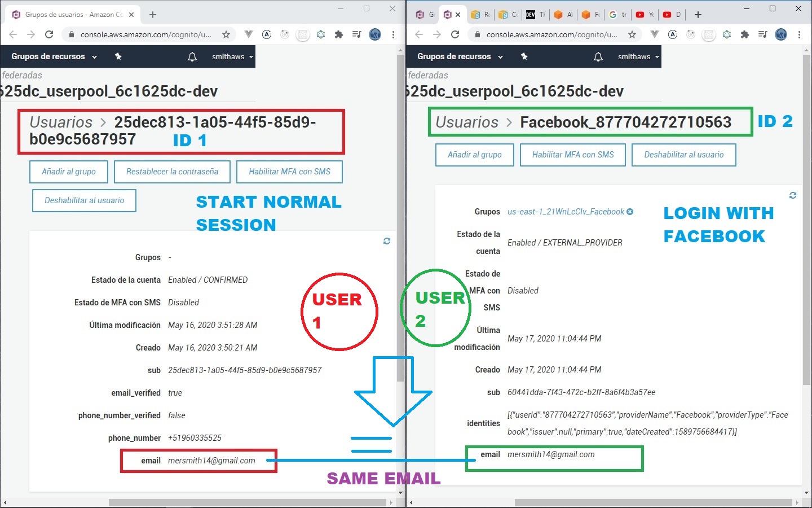Screen dimensions: 812x508
Task: Open the smithaws account dropdown
Action: pyautogui.click(x=231, y=56)
